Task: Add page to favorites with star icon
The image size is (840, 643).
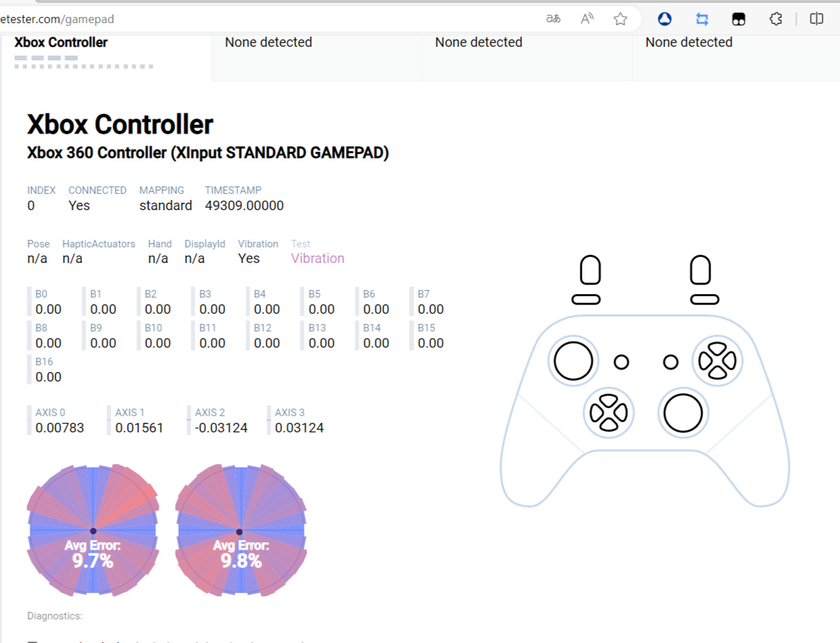Action: (620, 19)
